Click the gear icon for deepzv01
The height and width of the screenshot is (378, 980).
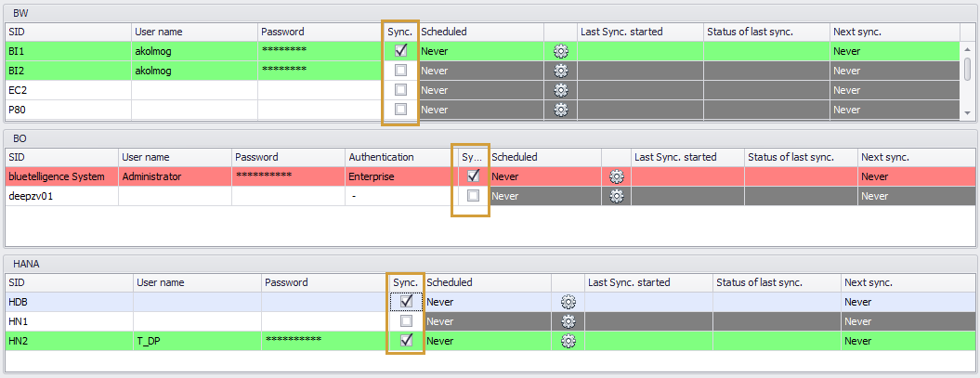[x=616, y=196]
